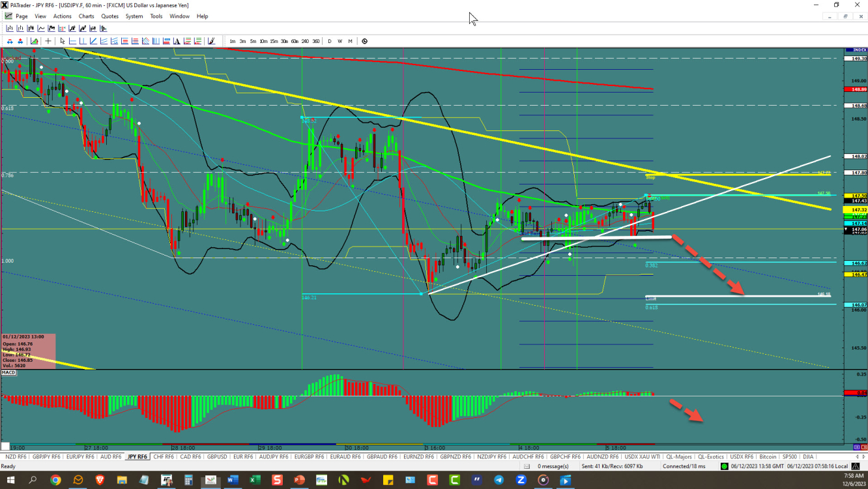The image size is (868, 489).
Task: Click the clock icon after the M timeframe
Action: click(x=364, y=41)
